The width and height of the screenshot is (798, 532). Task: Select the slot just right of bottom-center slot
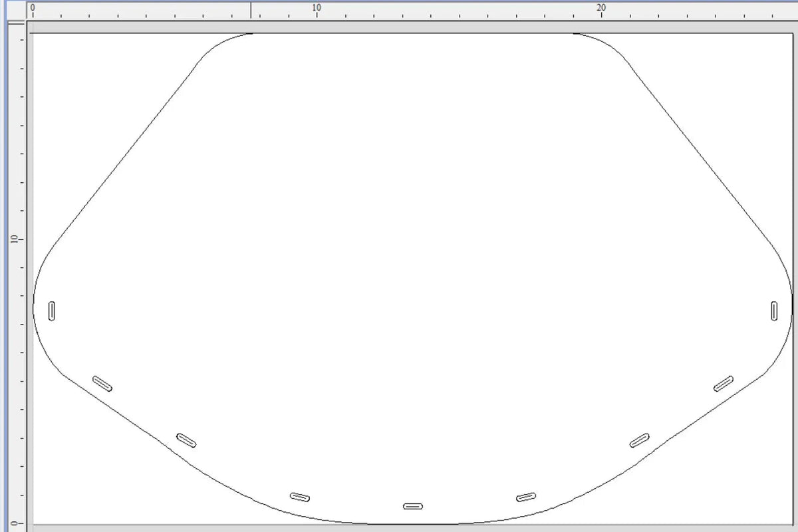[526, 497]
